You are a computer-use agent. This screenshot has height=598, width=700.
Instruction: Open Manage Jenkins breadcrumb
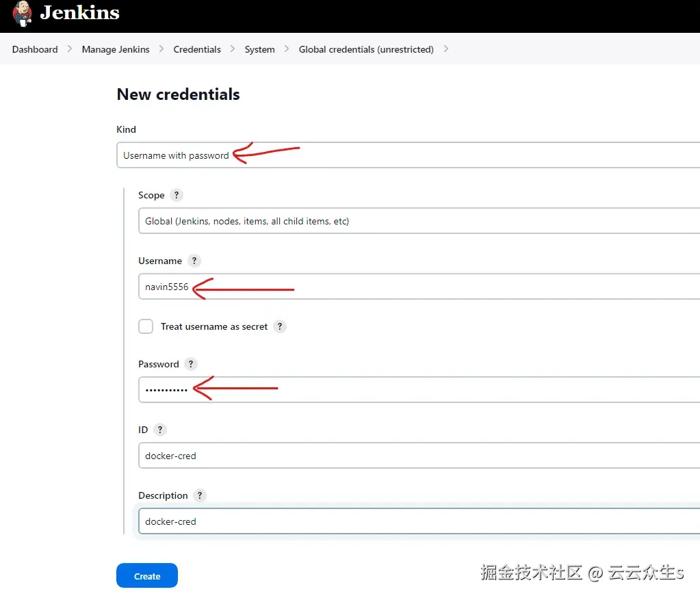(116, 49)
